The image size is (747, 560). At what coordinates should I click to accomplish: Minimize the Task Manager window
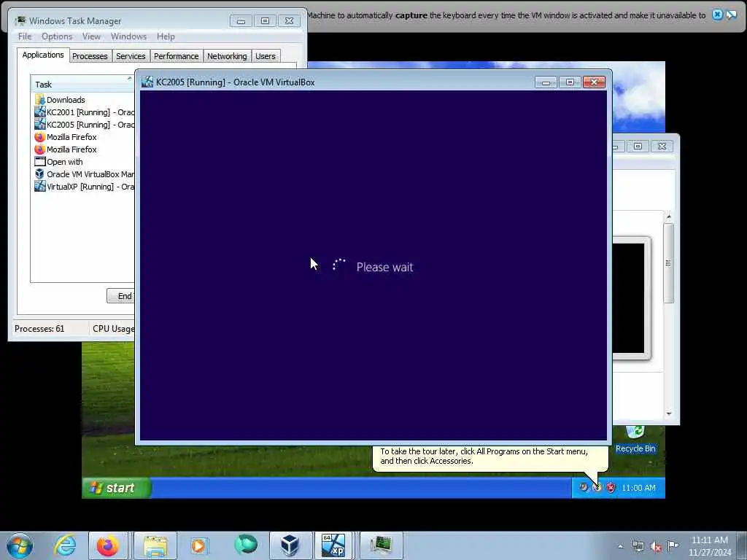tap(241, 21)
